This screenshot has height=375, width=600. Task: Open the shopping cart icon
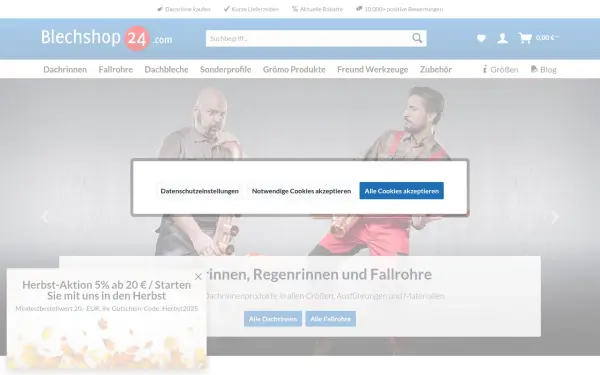pyautogui.click(x=525, y=38)
